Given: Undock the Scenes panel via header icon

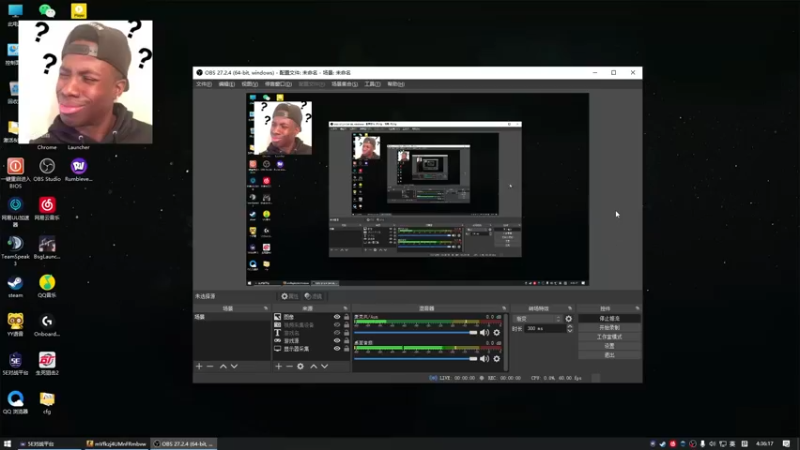Looking at the screenshot, I should pyautogui.click(x=266, y=309).
